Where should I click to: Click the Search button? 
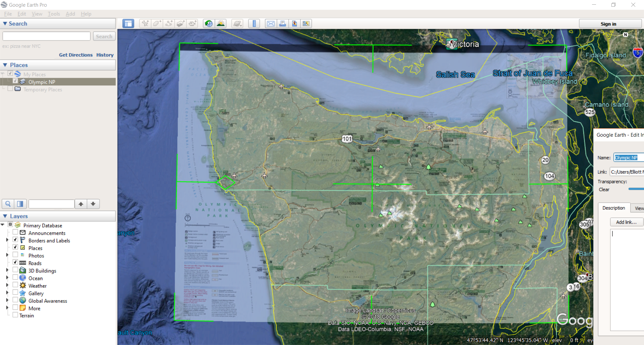[x=104, y=36]
